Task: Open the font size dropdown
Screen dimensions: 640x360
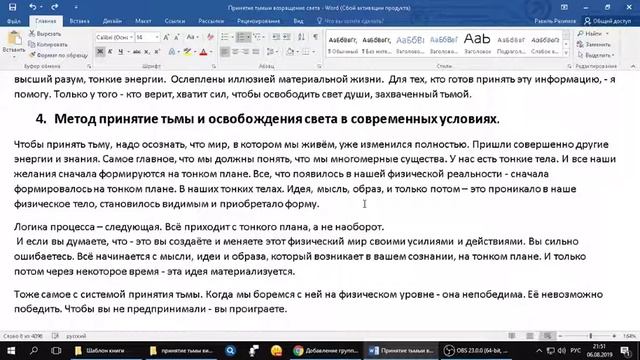Action: click(157, 37)
